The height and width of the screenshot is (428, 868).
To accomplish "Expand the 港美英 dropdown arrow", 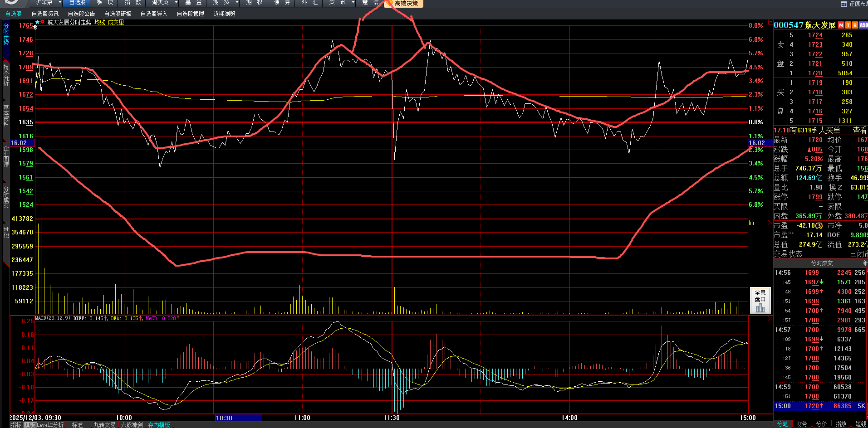I will pyautogui.click(x=176, y=3).
